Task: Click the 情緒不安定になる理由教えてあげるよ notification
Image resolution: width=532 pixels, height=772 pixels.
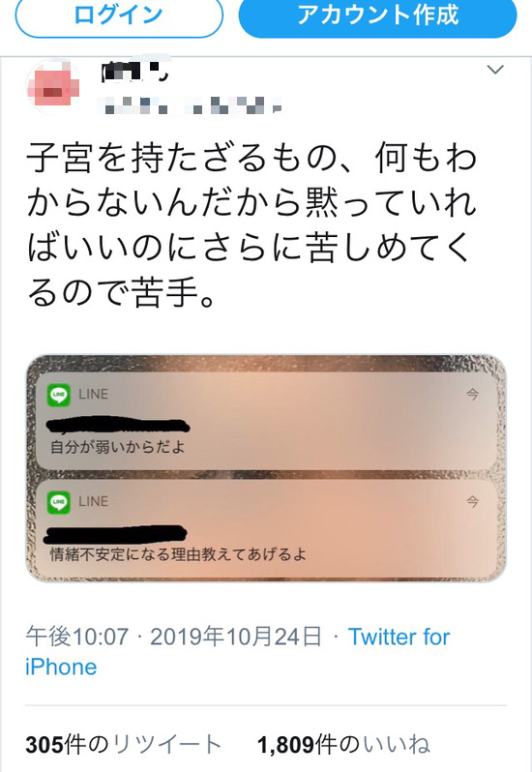Action: click(x=266, y=529)
